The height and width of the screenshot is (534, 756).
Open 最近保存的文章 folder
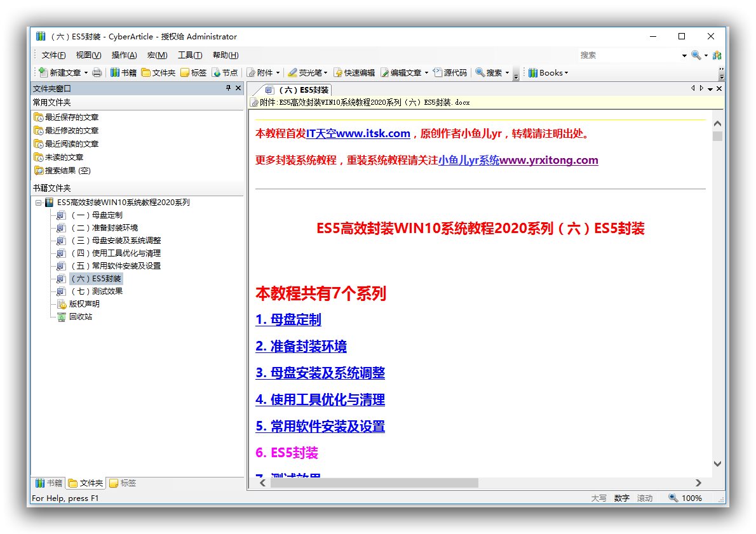pyautogui.click(x=66, y=117)
